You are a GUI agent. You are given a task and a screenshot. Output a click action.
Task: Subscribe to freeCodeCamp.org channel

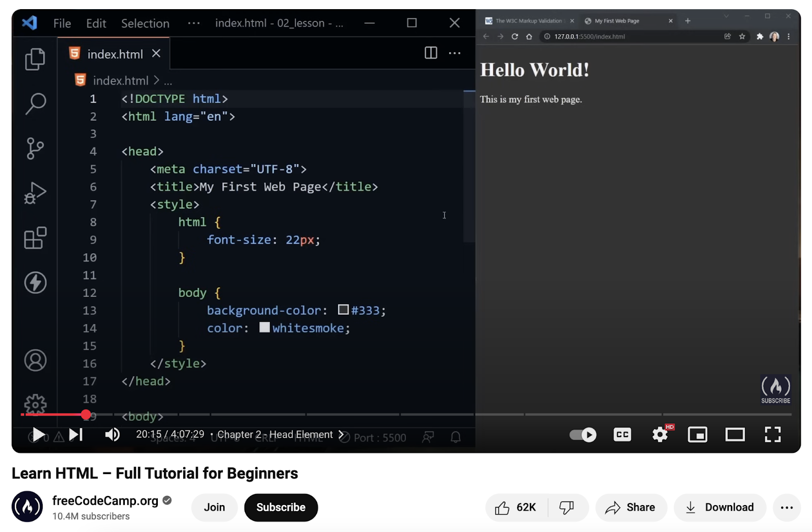coord(281,507)
